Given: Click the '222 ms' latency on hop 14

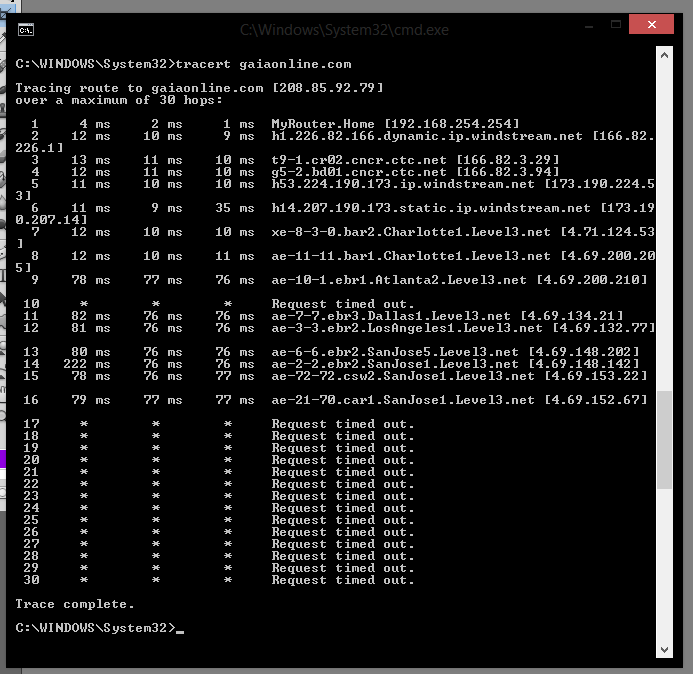Looking at the screenshot, I should (87, 364).
